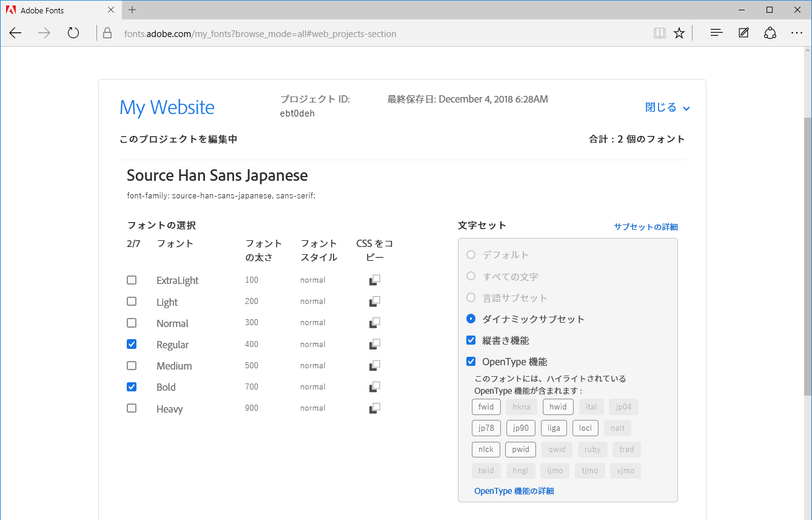
Task: Click the Heavy font name label
Action: click(170, 409)
